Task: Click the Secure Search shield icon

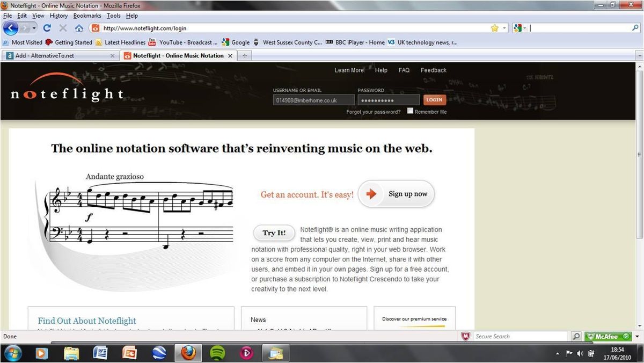Action: [466, 336]
